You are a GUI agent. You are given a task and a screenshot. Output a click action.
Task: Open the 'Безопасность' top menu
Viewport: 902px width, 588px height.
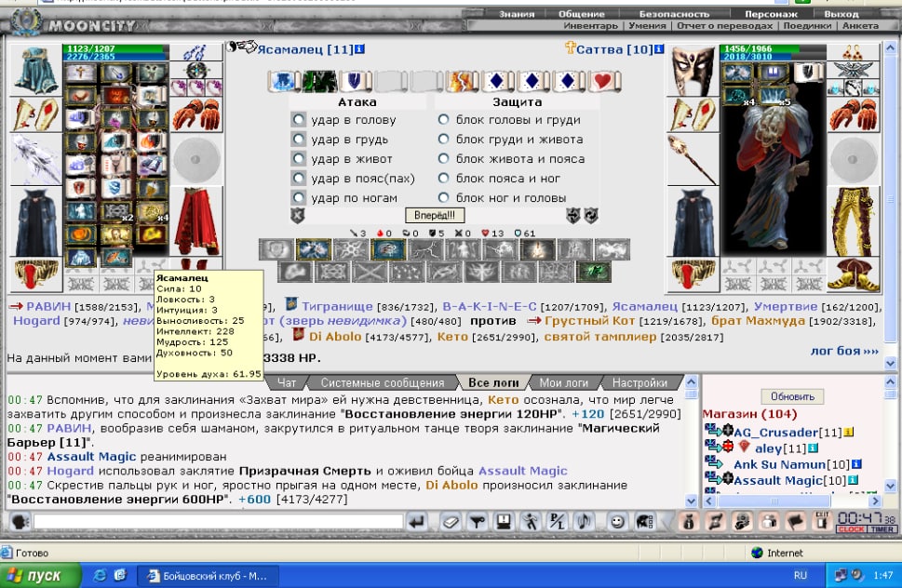(x=674, y=14)
